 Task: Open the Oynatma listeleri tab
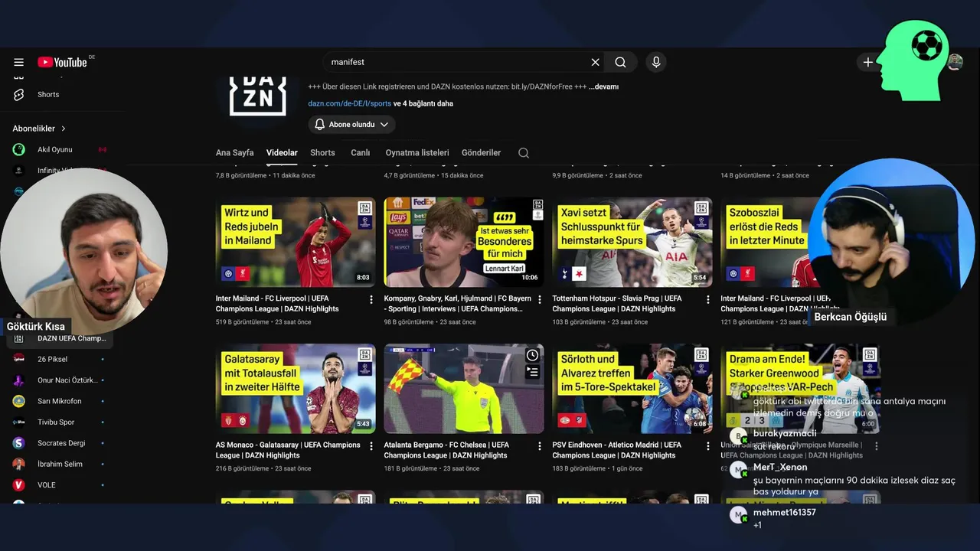[x=417, y=153]
